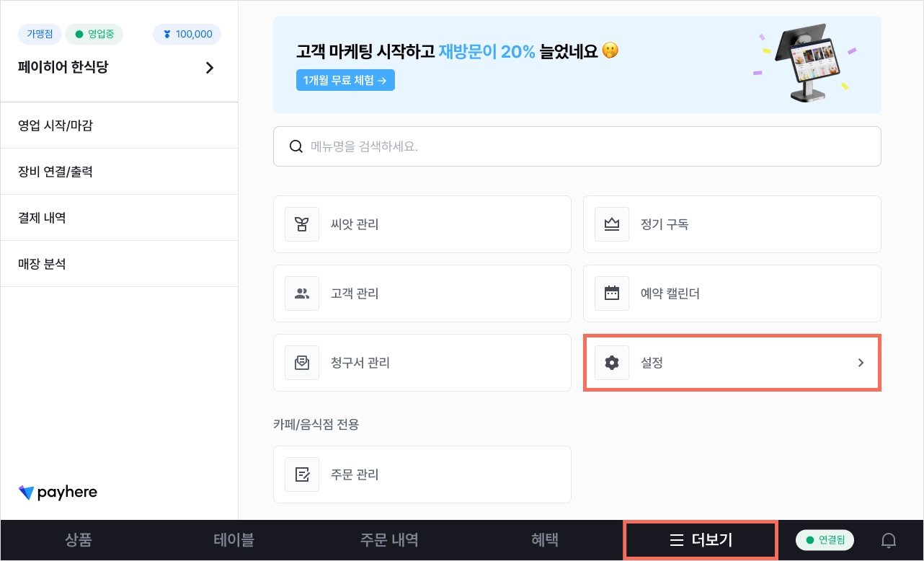Image resolution: width=924 pixels, height=561 pixels.
Task: Click the magnifier icon in the search bar
Action: point(296,146)
